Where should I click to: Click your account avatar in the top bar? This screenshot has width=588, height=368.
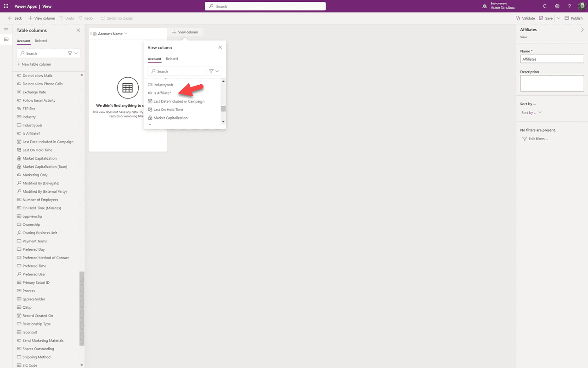pos(582,6)
